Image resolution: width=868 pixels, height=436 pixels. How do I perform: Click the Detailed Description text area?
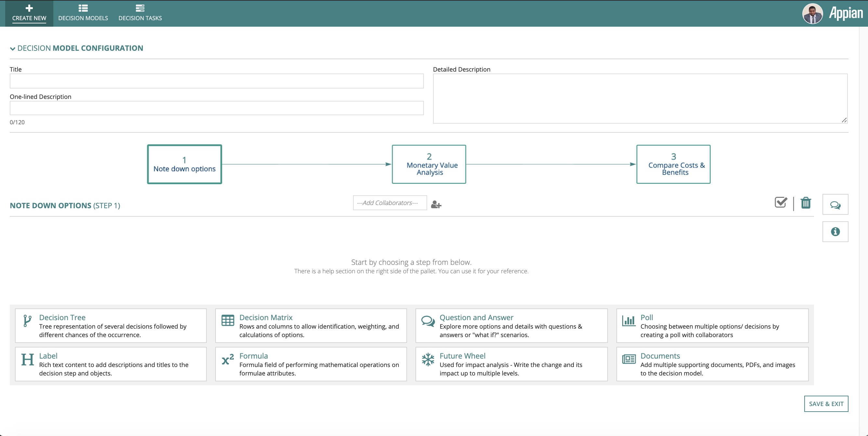[639, 99]
